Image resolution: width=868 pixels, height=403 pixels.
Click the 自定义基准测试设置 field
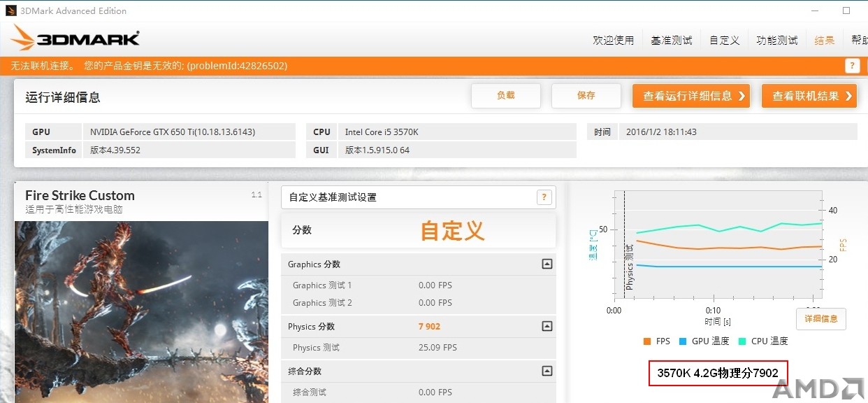(x=419, y=197)
